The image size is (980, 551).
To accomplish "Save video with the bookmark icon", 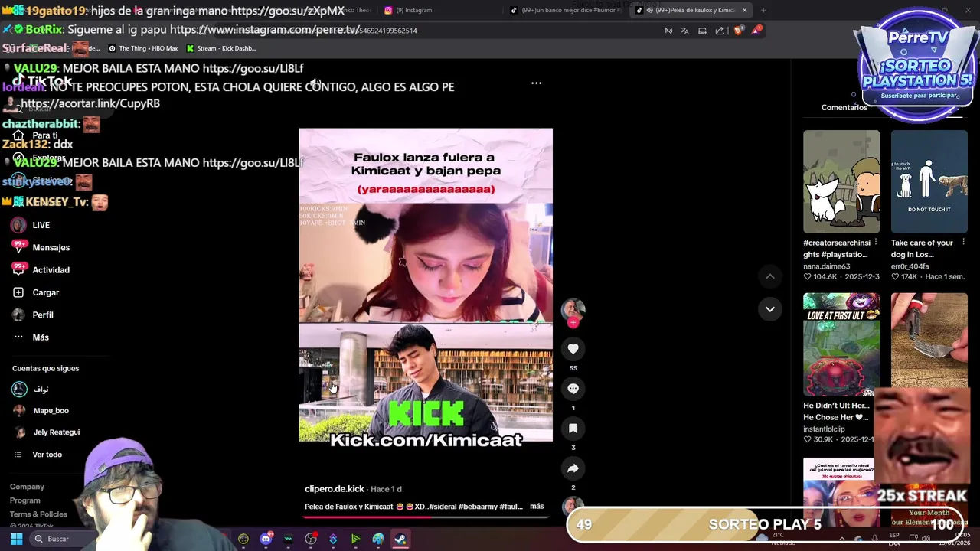I will click(573, 429).
